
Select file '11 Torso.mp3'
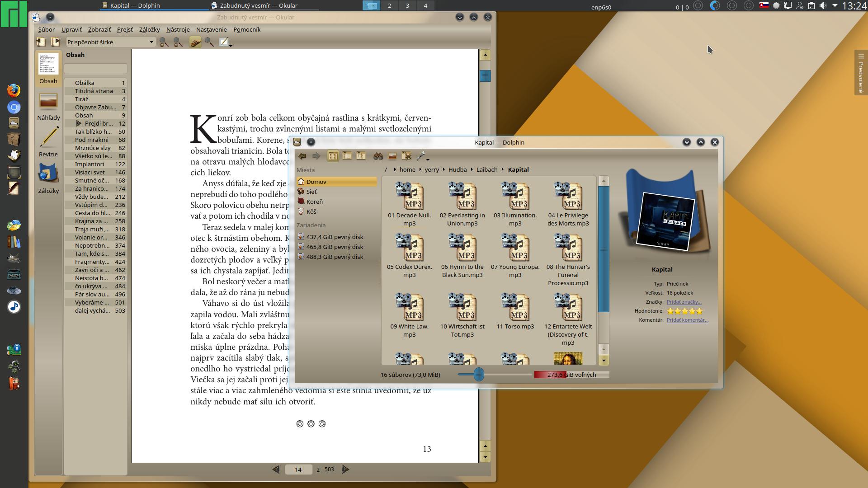click(515, 311)
